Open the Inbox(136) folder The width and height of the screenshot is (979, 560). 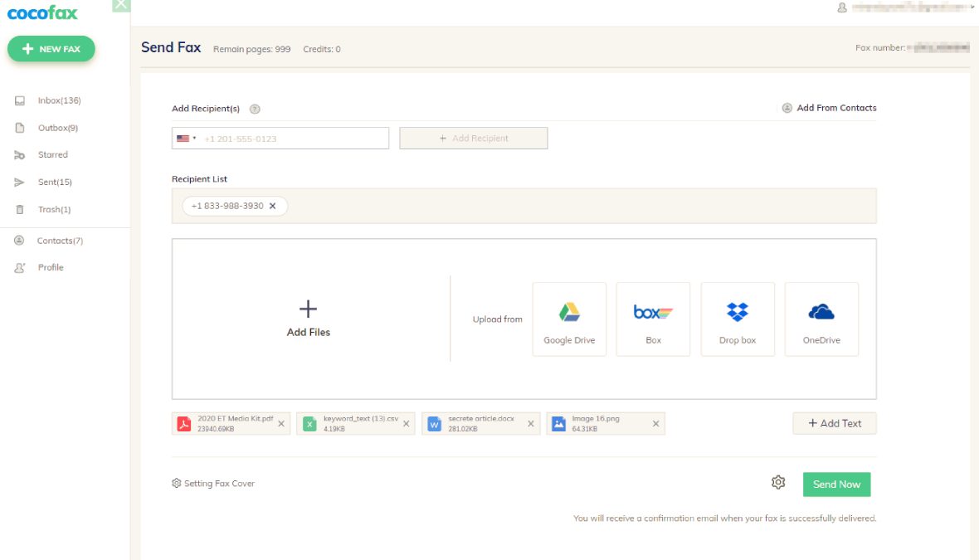coord(59,100)
